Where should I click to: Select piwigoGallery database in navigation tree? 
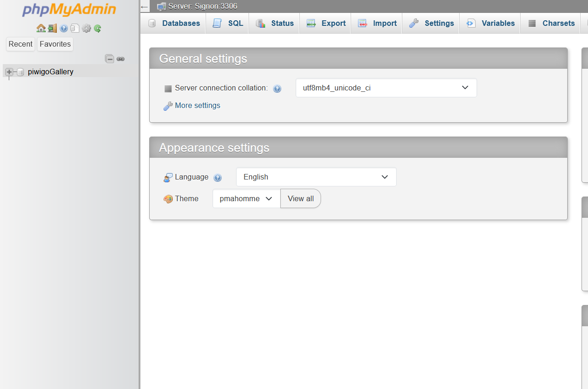click(50, 72)
